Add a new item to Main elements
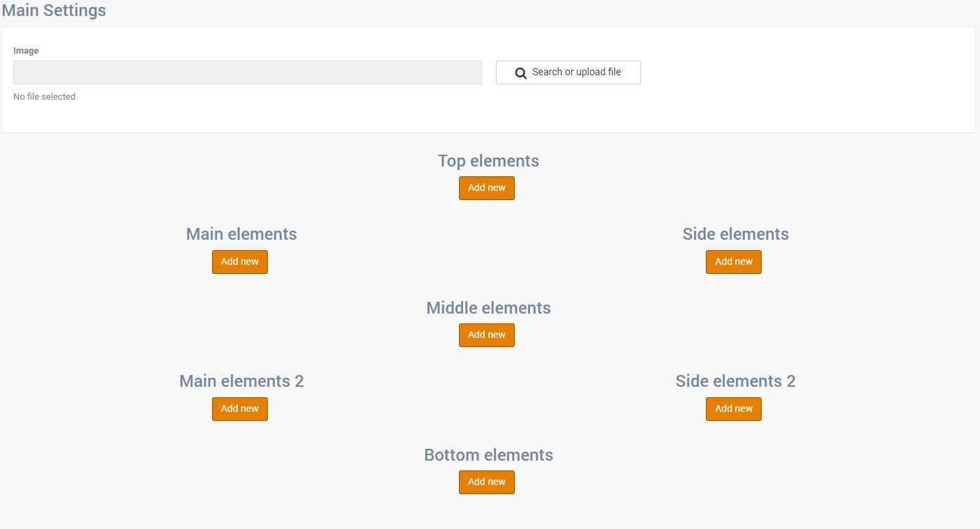The width and height of the screenshot is (980, 529). point(239,261)
